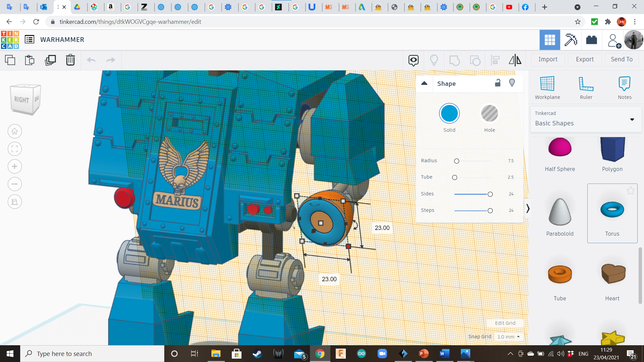This screenshot has width=644, height=362.
Task: Toggle the shape lock icon
Action: [x=498, y=83]
